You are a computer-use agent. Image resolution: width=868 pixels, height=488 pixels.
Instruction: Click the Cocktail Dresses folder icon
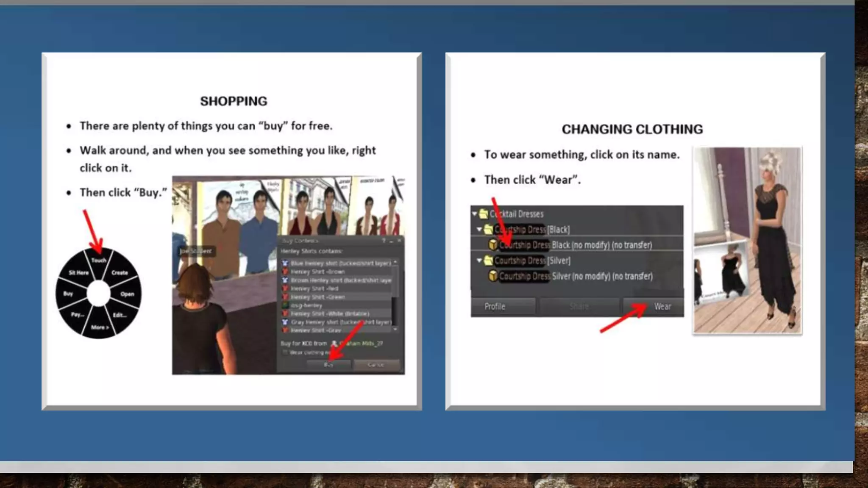[x=484, y=214]
